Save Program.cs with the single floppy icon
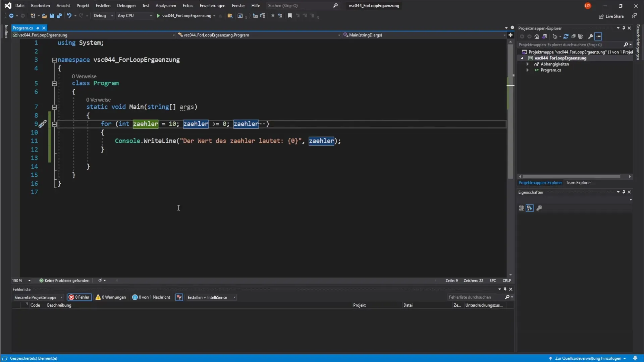 [x=52, y=16]
